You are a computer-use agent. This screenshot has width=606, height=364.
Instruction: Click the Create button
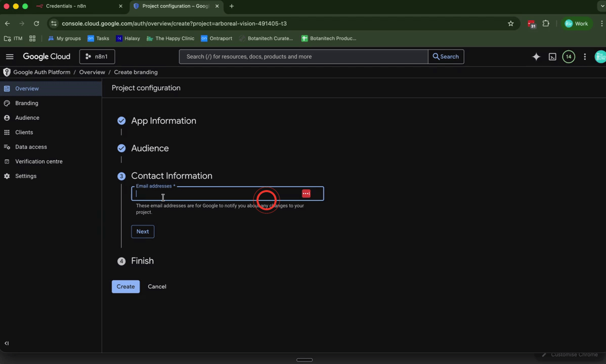click(125, 286)
